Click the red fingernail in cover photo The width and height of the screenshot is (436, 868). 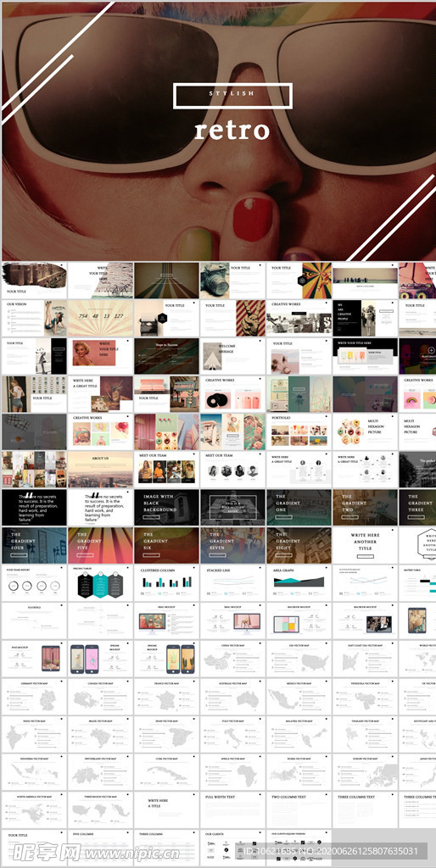tap(253, 219)
